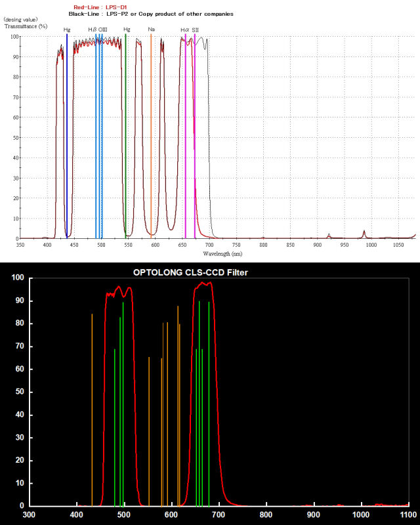Click the 'OPTOLONG CLS-CCD Filter' chart title
Image resolution: width=420 pixels, height=525 pixels.
[190, 272]
